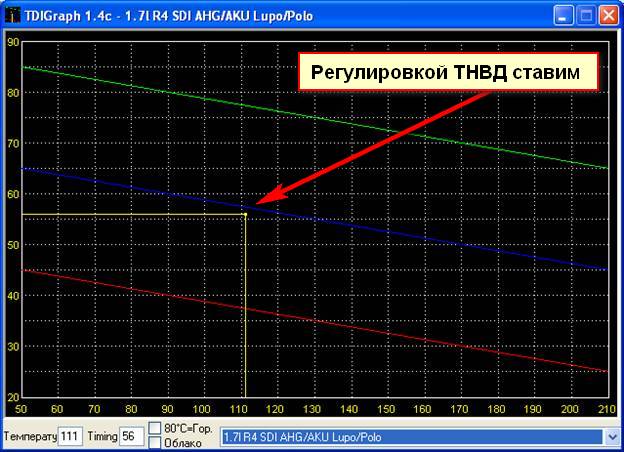Viewport: 624px width, 452px height.
Task: Close the TDIGraph window
Action: click(x=608, y=16)
